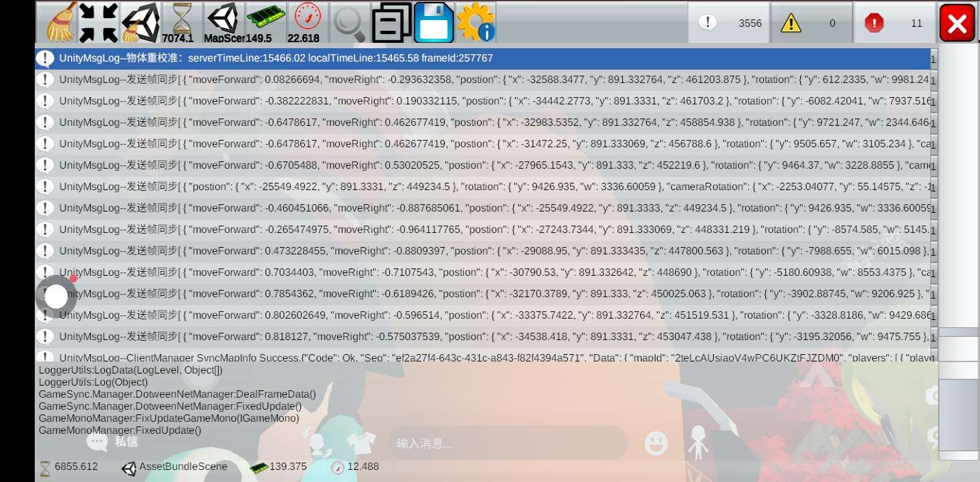Click stack line DotweenNetManager:FixedUpdate()
The height and width of the screenshot is (482, 980).
pyautogui.click(x=170, y=406)
